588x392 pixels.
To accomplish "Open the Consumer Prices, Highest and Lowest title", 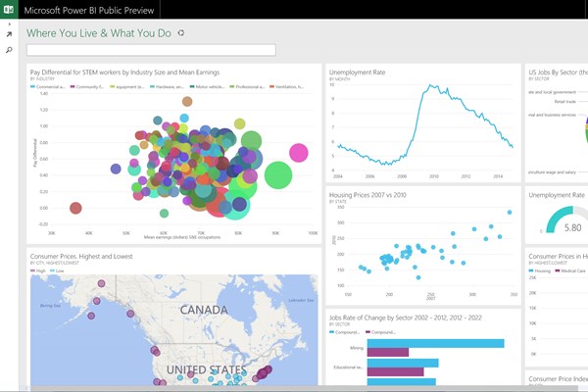I will (81, 257).
